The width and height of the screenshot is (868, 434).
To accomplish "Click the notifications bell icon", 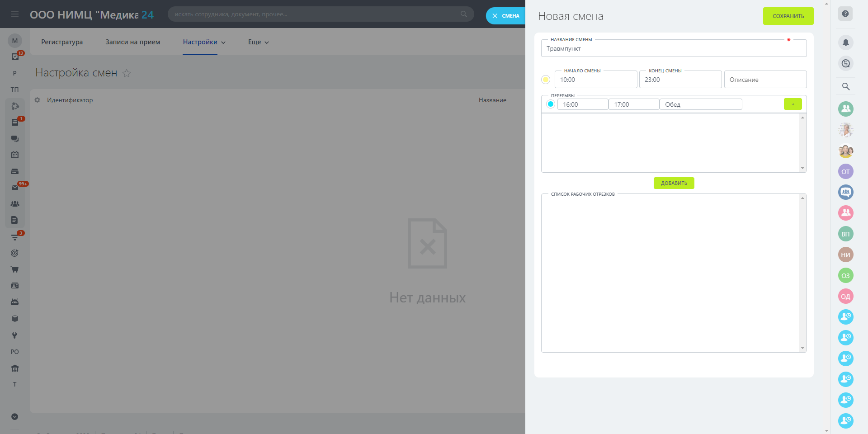I will point(845,42).
